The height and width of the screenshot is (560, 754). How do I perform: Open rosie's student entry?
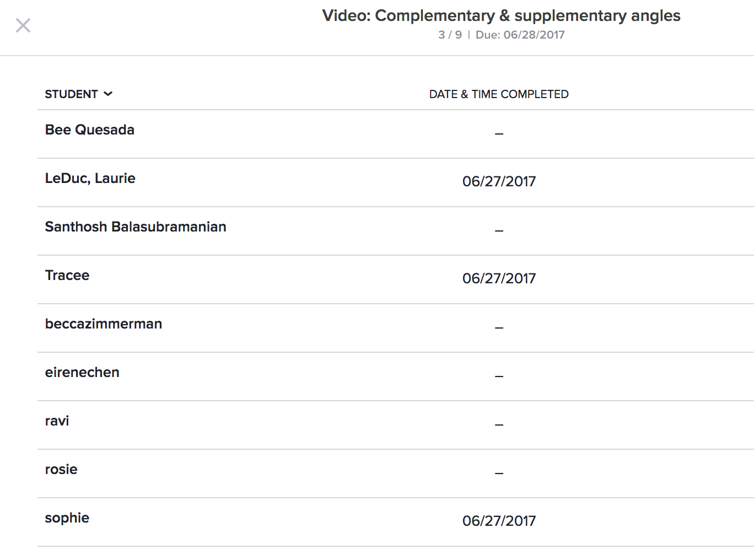pos(61,470)
